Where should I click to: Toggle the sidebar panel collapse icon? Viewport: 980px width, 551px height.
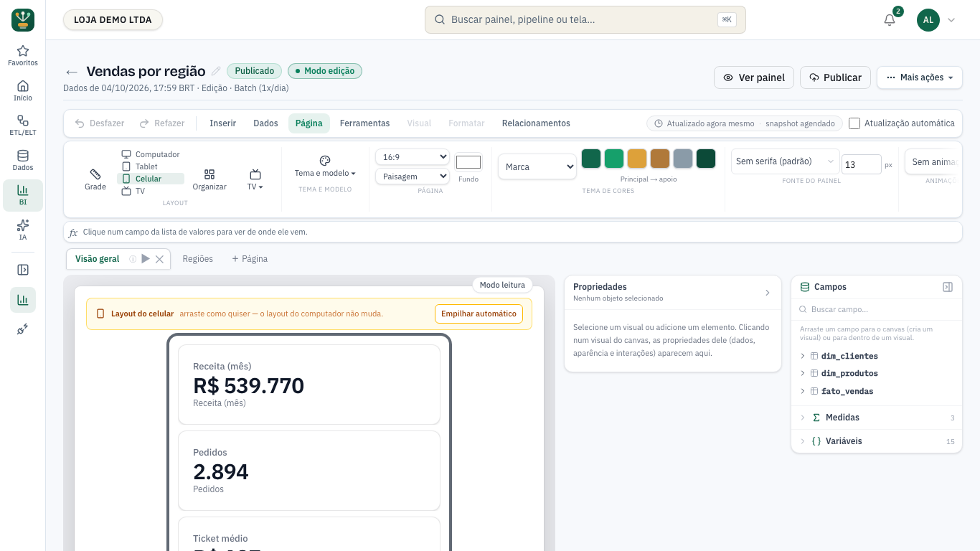tap(23, 270)
